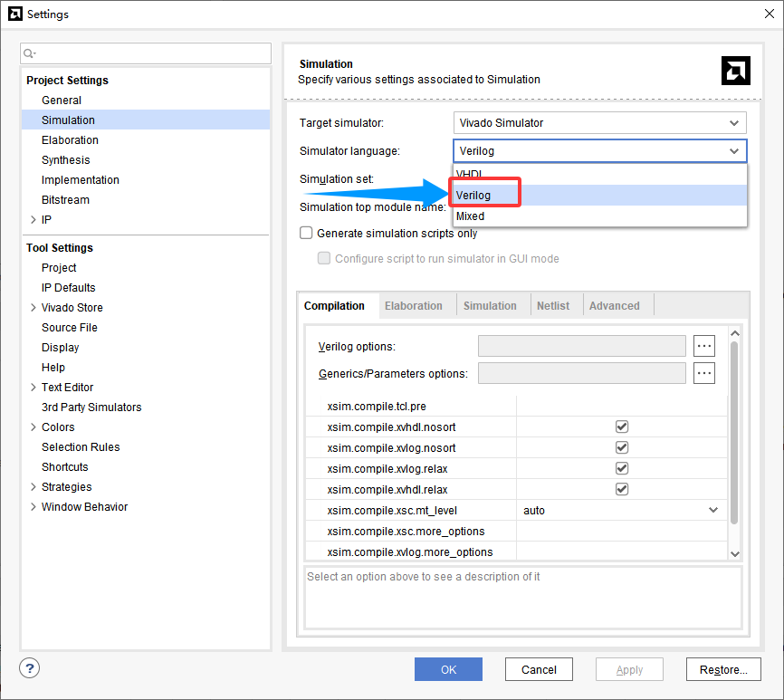The image size is (784, 700).
Task: Select xsim.compile.xvlog.more_options row
Action: pyautogui.click(x=516, y=551)
